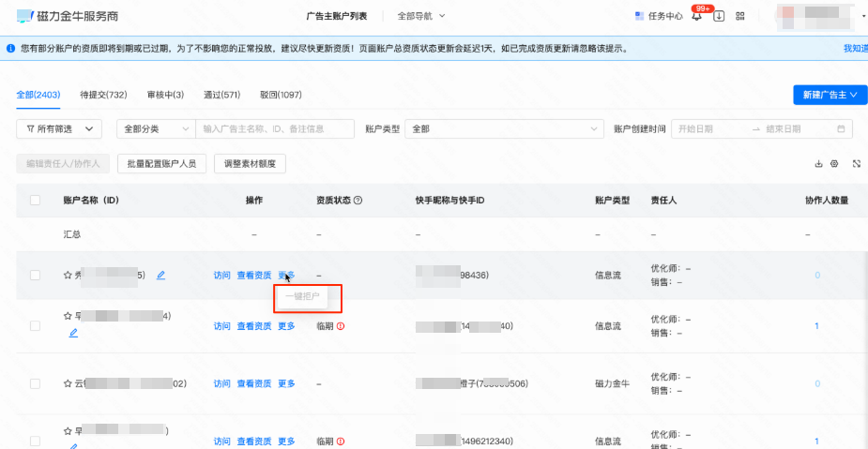Click the red warning icon beside 临期 in 1496212340 row
The height and width of the screenshot is (449, 868).
click(341, 442)
